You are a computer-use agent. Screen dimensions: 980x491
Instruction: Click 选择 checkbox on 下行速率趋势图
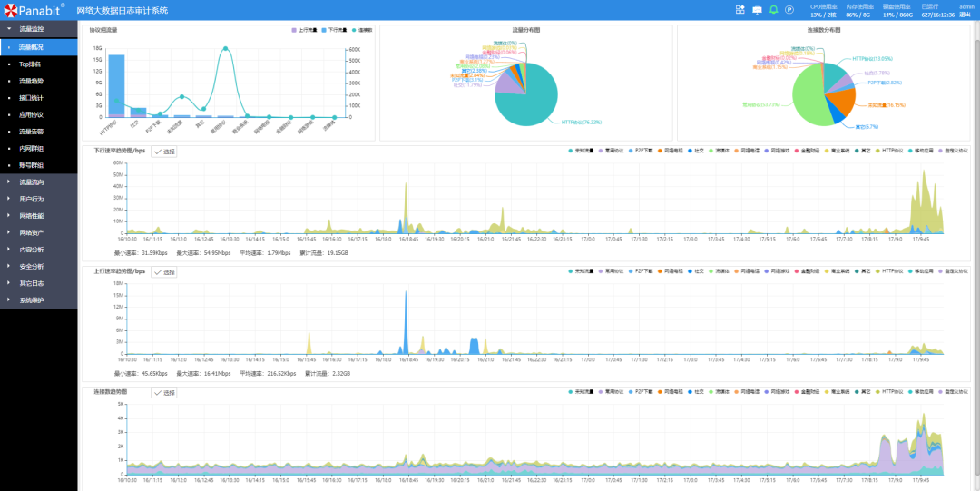click(164, 152)
